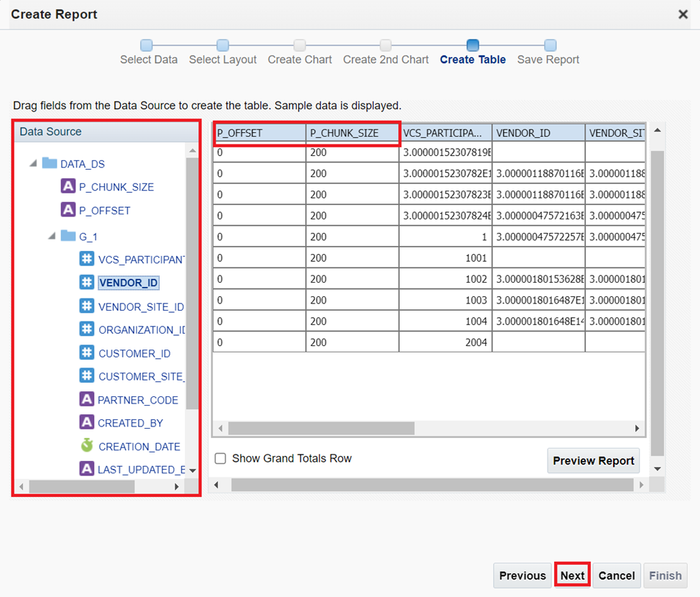Close the Create Report dialog
This screenshot has height=597, width=700.
683,14
